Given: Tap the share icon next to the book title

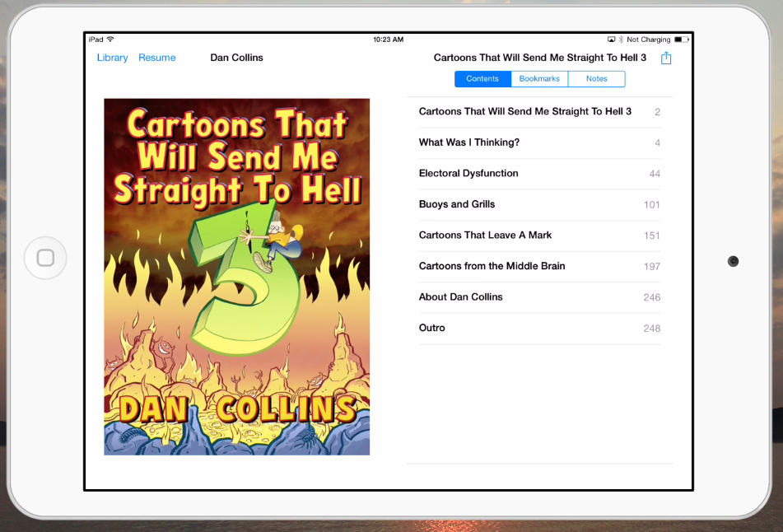Looking at the screenshot, I should (666, 58).
